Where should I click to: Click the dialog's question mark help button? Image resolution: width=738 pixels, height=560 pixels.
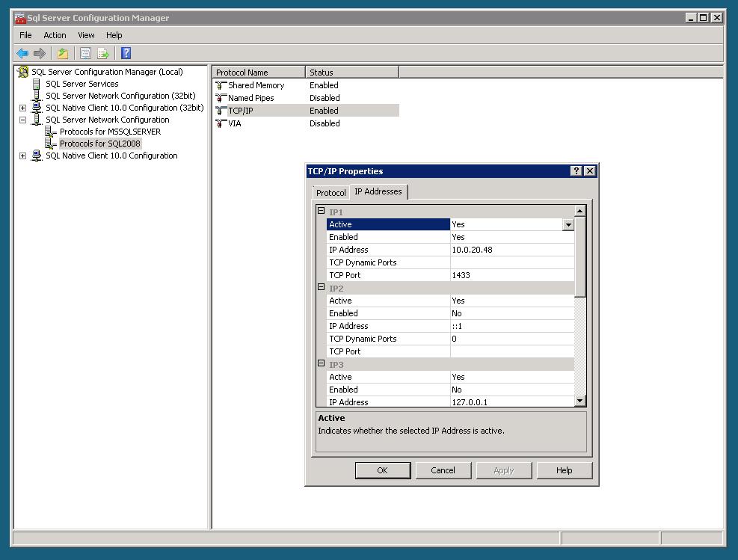(576, 170)
